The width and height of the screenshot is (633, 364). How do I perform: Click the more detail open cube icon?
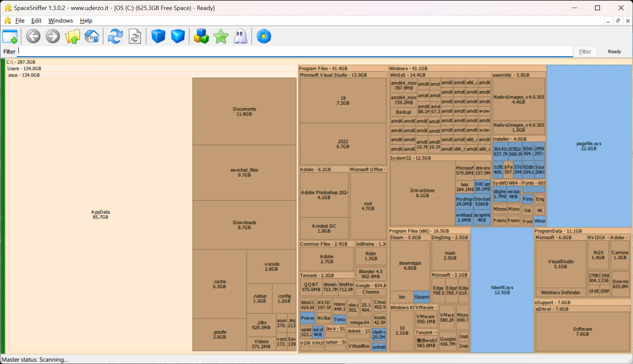tap(178, 36)
